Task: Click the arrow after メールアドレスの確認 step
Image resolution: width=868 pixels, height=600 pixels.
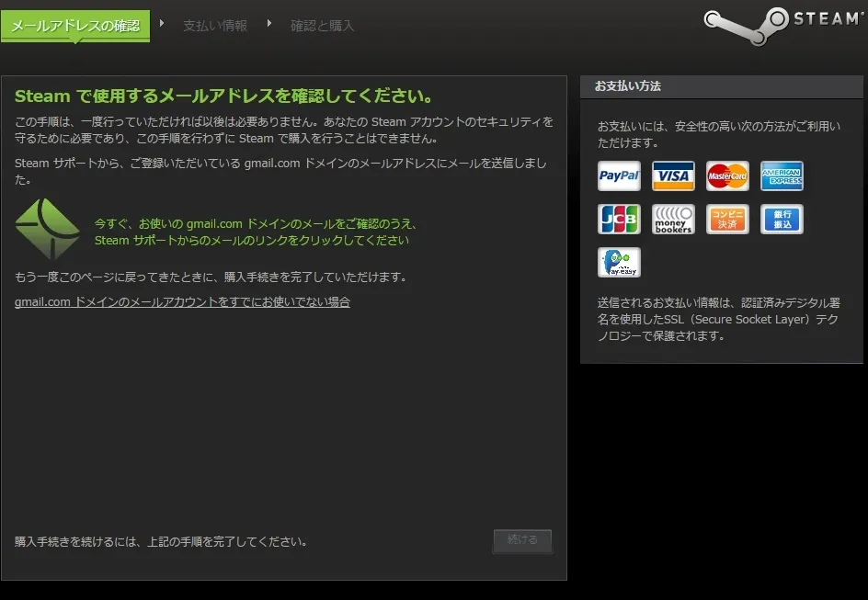Action: tap(162, 23)
